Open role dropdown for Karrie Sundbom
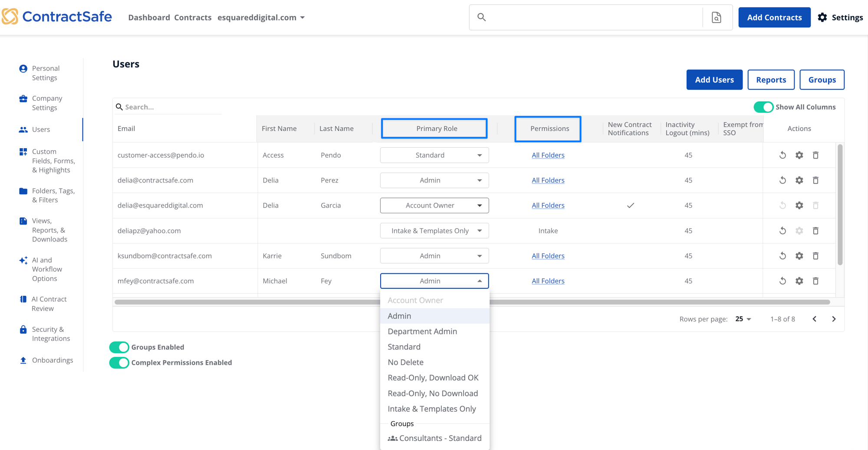The image size is (868, 450). click(434, 256)
